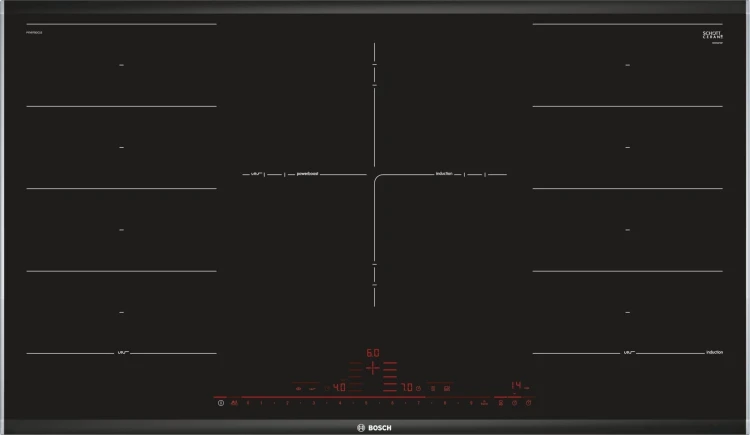Image resolution: width=750 pixels, height=435 pixels.
Task: Click the Schott Ceran logo
Action: 713,35
